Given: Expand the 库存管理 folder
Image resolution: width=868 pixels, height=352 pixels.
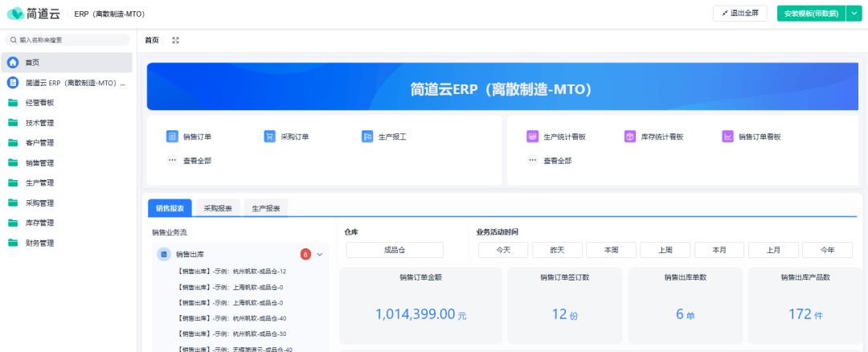Looking at the screenshot, I should (x=67, y=223).
